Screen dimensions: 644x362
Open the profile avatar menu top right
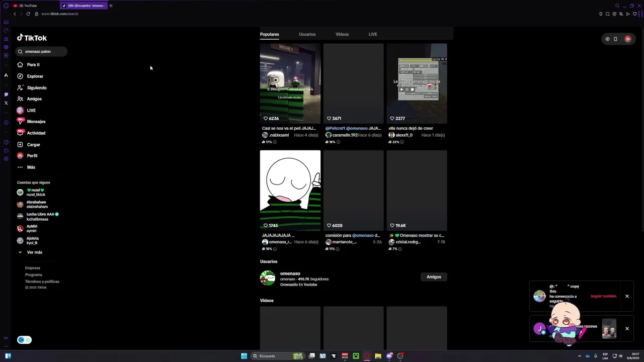627,39
